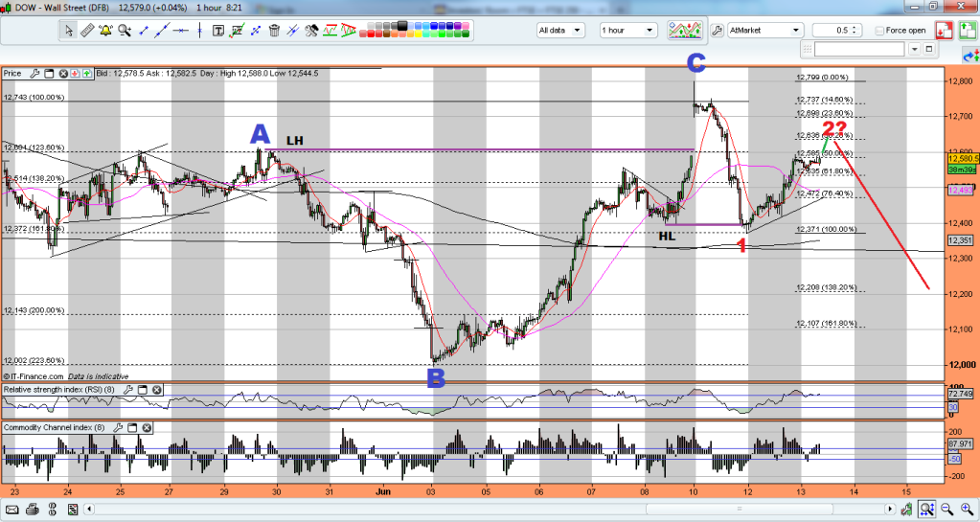The width and height of the screenshot is (980, 522).
Task: Click the empty text field below quantity
Action: [x=859, y=49]
